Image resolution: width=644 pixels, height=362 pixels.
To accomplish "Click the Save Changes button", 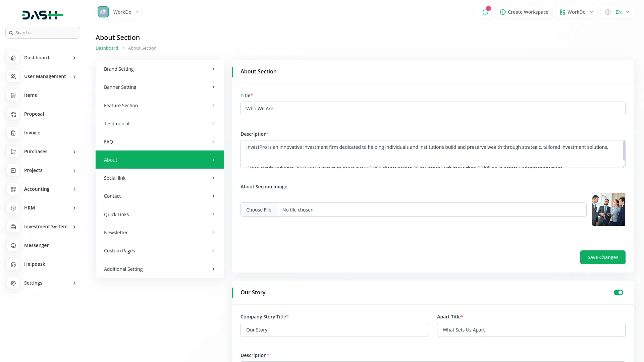I will point(602,257).
